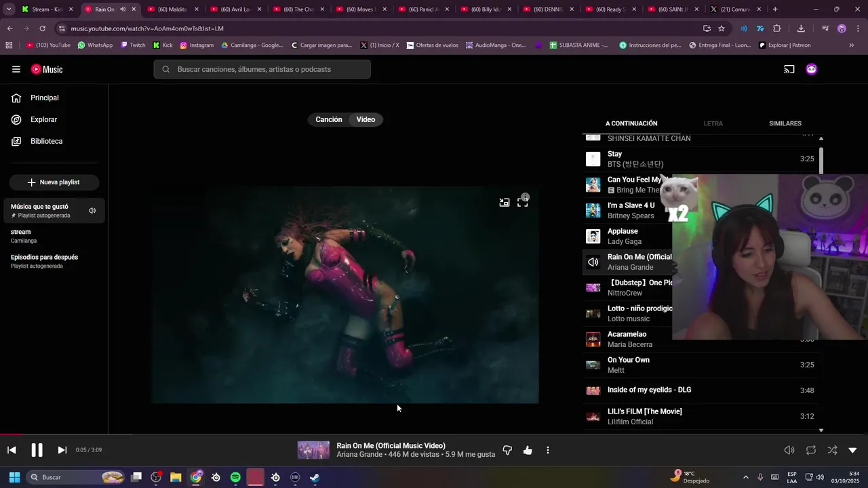868x488 pixels.
Task: Open the Twitch bookmark
Action: click(133, 45)
